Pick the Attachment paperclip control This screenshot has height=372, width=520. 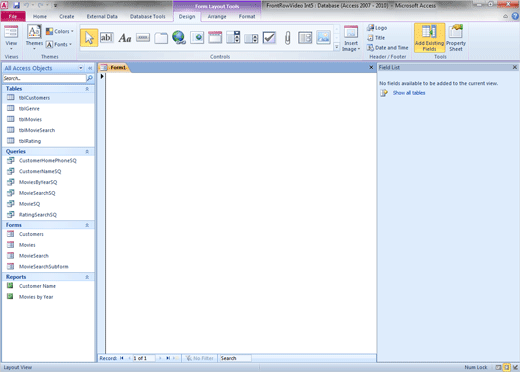point(287,38)
